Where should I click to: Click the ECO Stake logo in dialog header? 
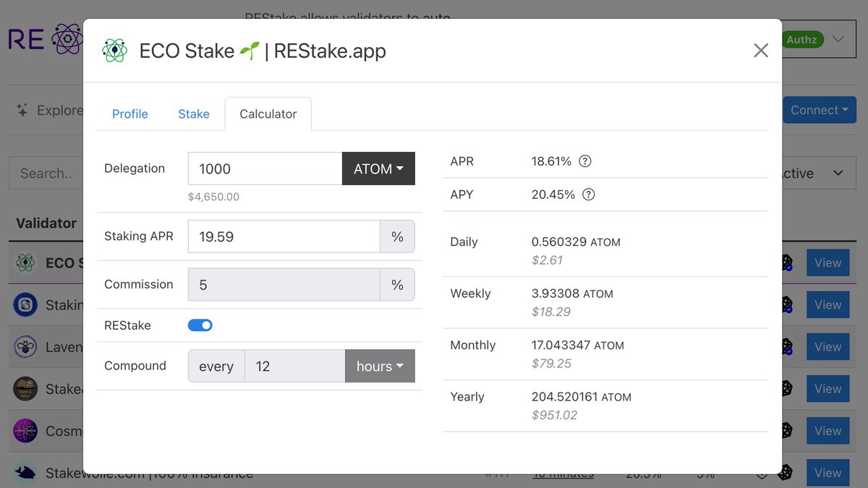[114, 51]
